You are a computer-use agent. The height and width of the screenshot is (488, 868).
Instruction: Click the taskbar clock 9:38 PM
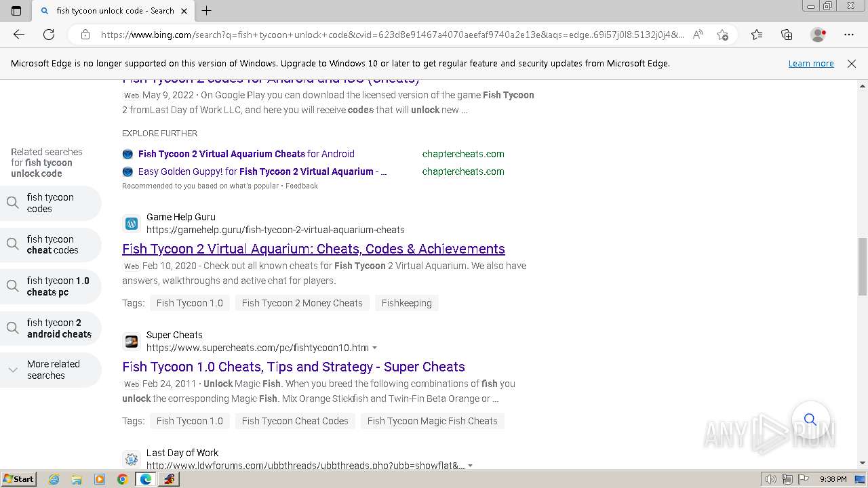(833, 479)
